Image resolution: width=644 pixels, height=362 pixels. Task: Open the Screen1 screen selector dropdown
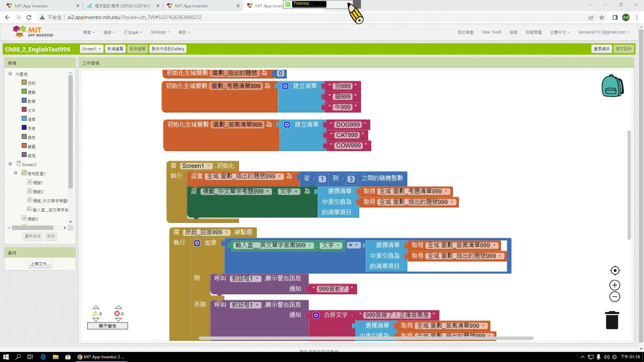[x=91, y=49]
